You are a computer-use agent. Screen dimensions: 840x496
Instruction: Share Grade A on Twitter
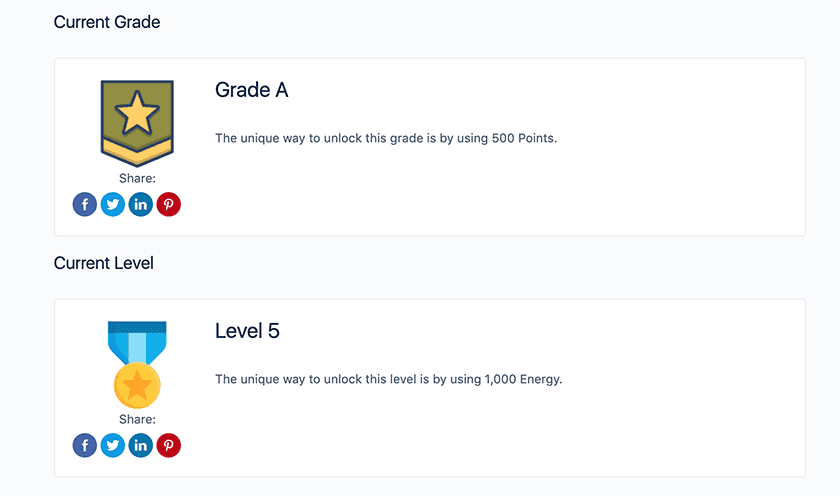tap(113, 205)
